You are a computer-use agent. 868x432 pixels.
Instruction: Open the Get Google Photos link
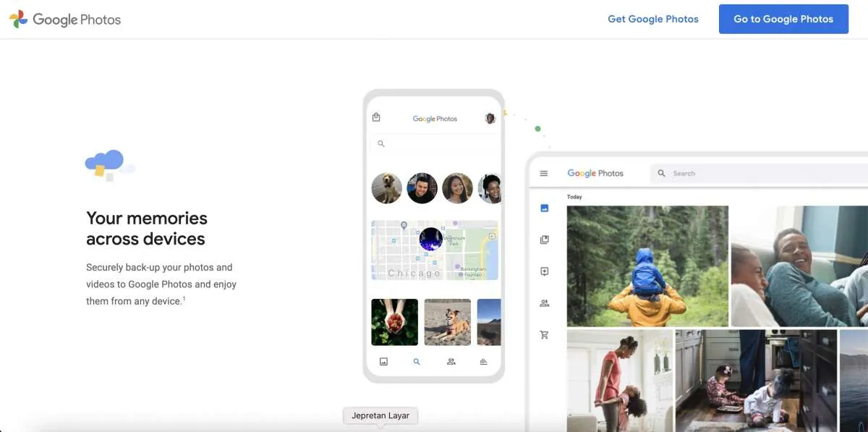pos(652,19)
